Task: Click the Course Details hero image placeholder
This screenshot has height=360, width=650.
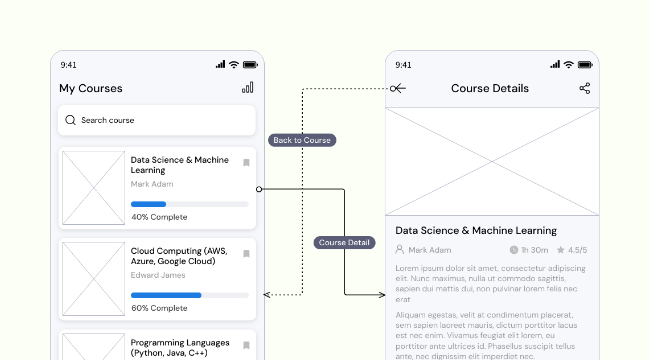Action: [492, 162]
